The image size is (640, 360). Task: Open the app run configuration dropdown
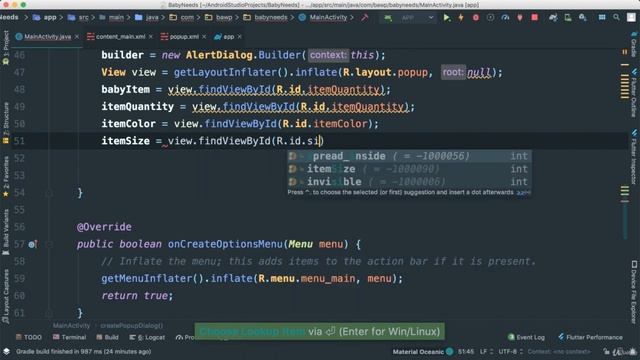409,18
